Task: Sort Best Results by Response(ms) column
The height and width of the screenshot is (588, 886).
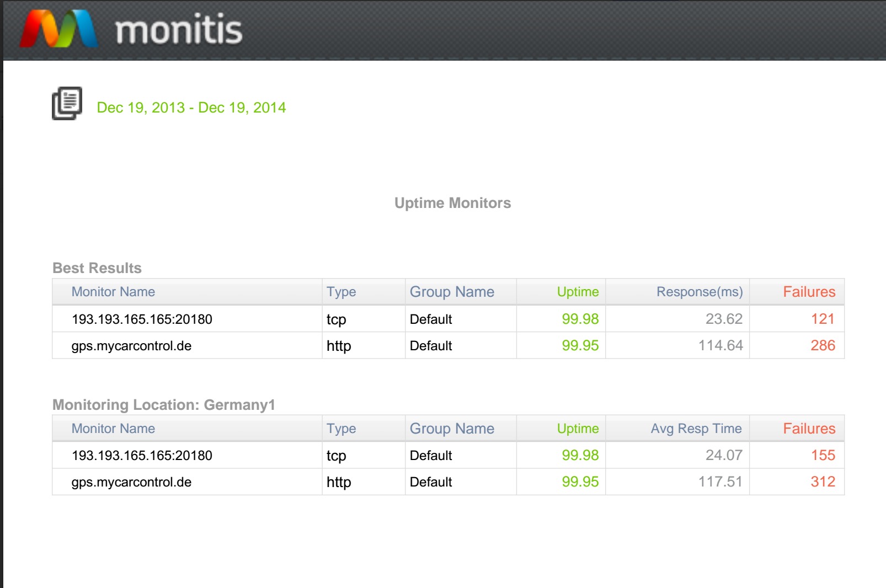Action: pyautogui.click(x=699, y=292)
